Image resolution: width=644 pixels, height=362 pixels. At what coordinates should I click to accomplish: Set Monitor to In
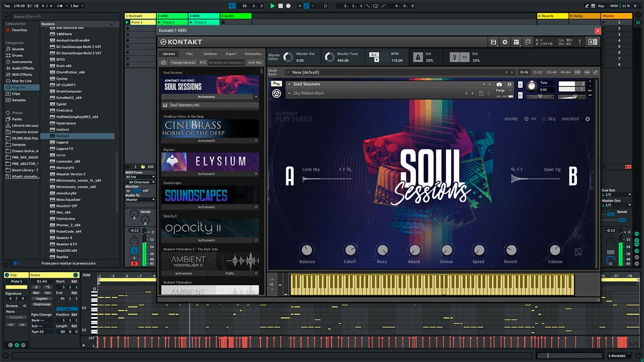tap(128, 191)
